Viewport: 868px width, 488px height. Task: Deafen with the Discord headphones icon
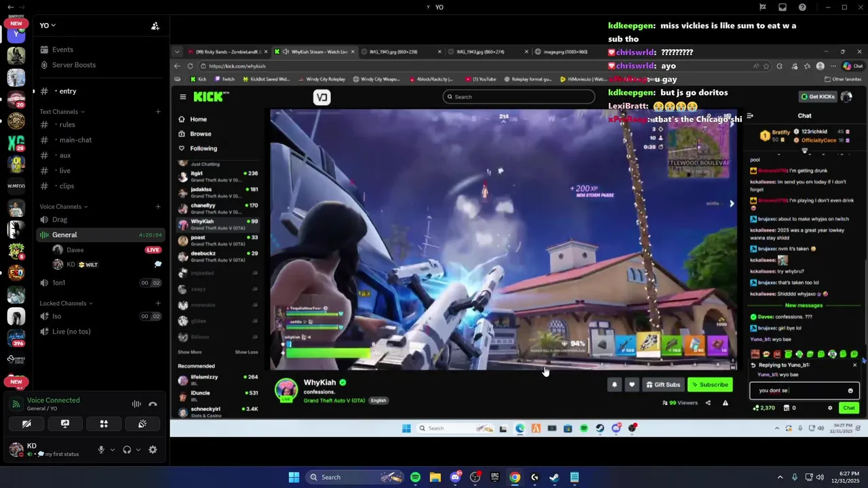coord(127,449)
